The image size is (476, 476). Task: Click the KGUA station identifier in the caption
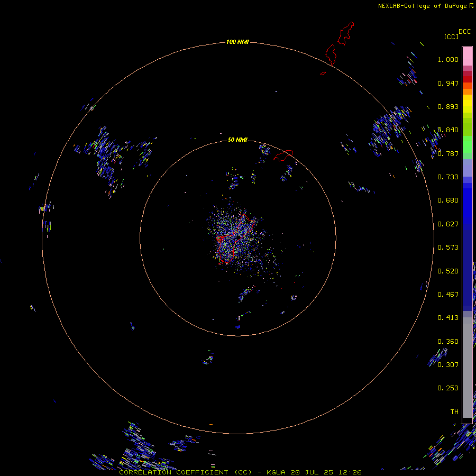tap(276, 472)
